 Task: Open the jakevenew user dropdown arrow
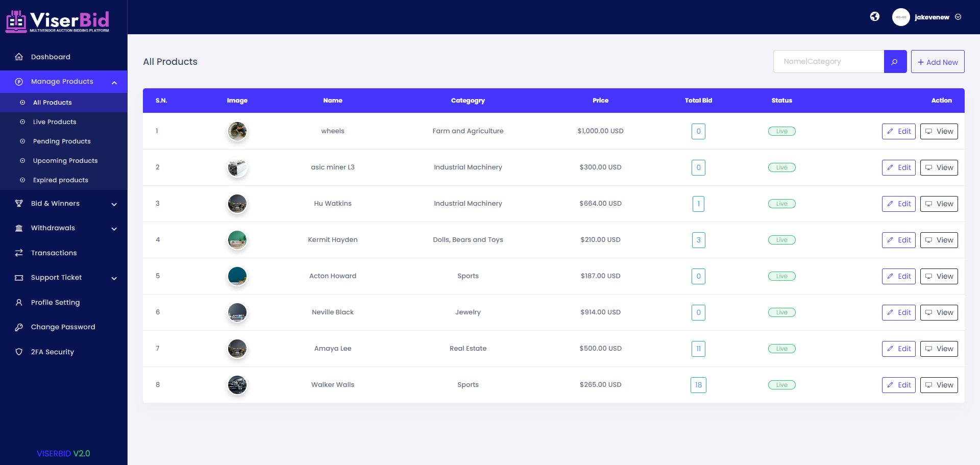[x=958, y=17]
